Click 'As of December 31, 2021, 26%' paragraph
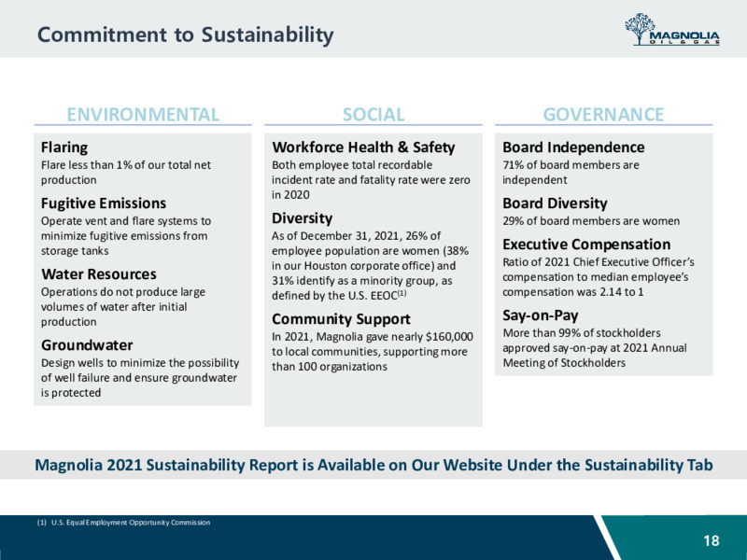Viewport: 747px width, 560px height. [370, 266]
